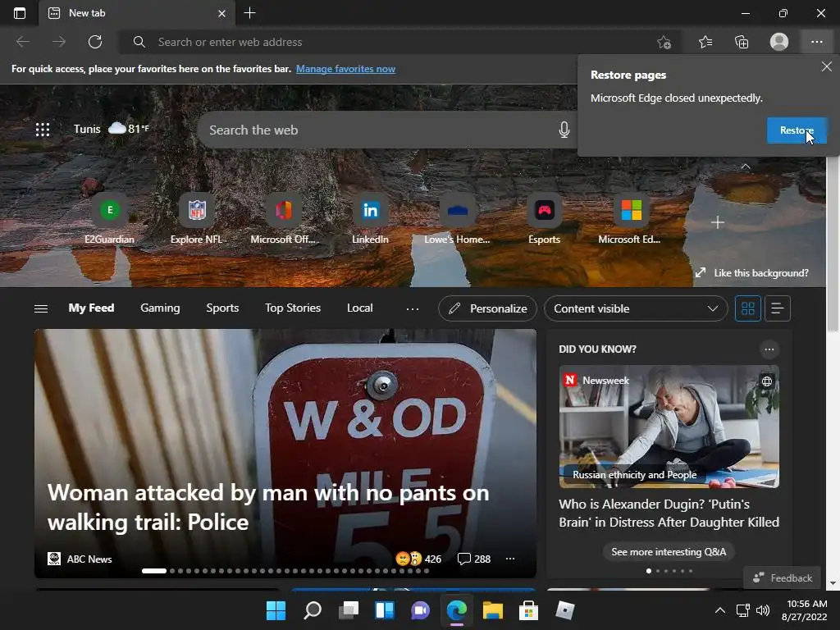Click See more interesting Q&A button

[669, 552]
